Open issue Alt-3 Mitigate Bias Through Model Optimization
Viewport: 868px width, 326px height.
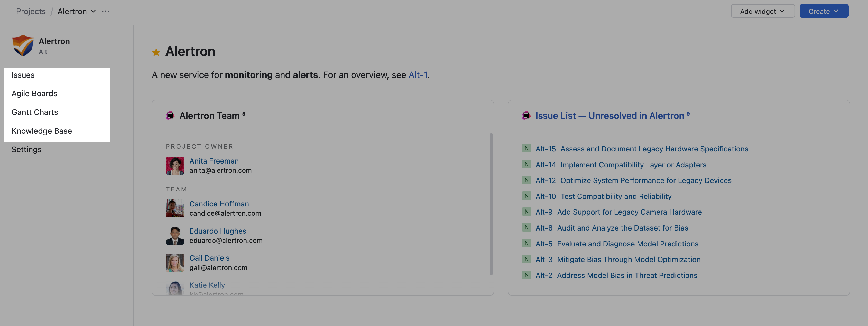click(x=618, y=259)
